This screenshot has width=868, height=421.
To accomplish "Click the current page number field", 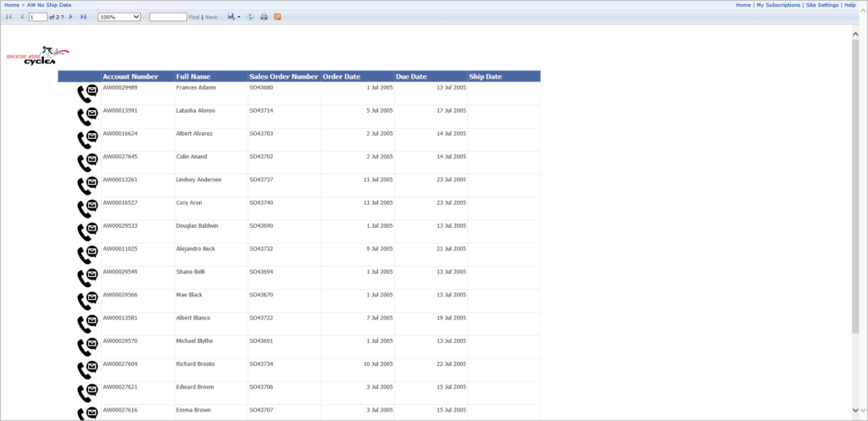I will point(38,17).
